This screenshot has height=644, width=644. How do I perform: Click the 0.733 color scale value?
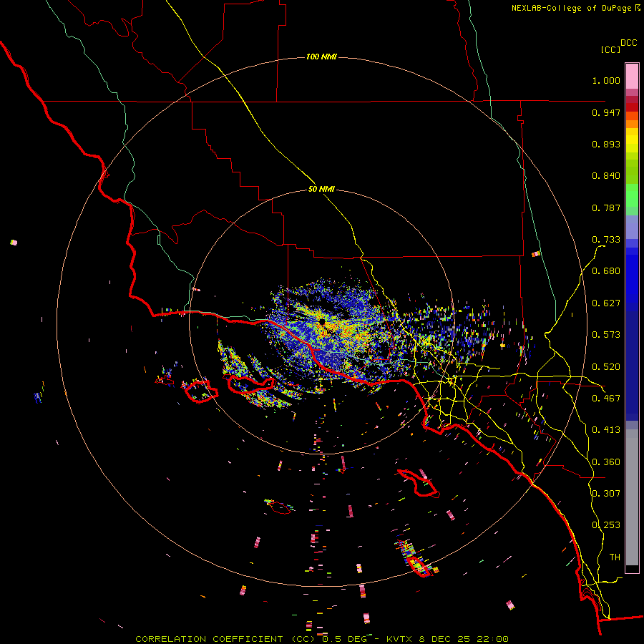pyautogui.click(x=606, y=240)
